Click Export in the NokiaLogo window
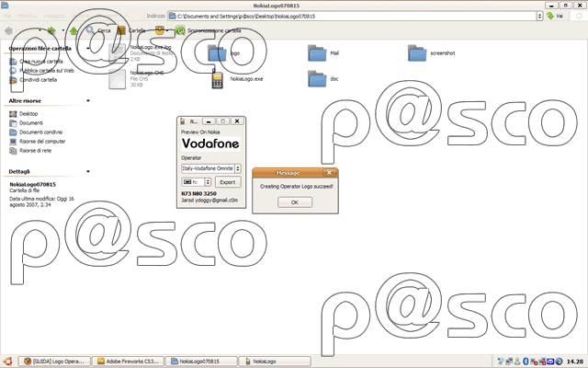 228,182
